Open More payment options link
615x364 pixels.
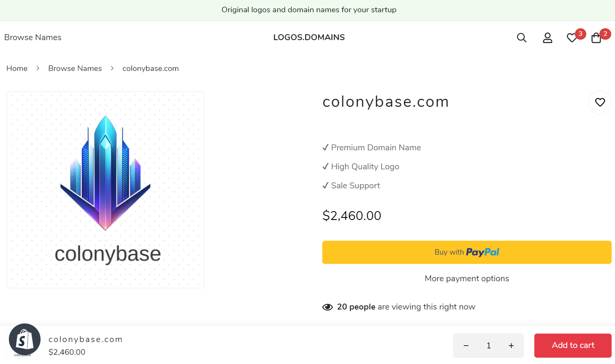pyautogui.click(x=467, y=278)
